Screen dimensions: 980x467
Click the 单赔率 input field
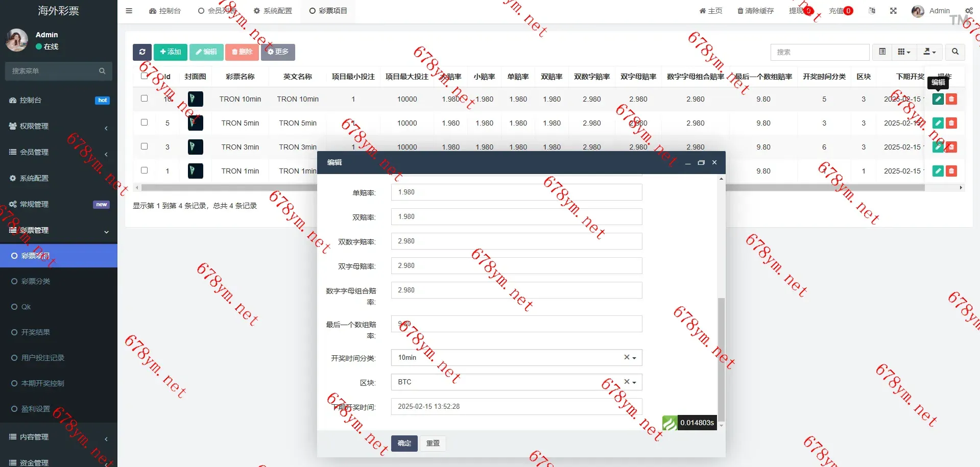point(516,192)
